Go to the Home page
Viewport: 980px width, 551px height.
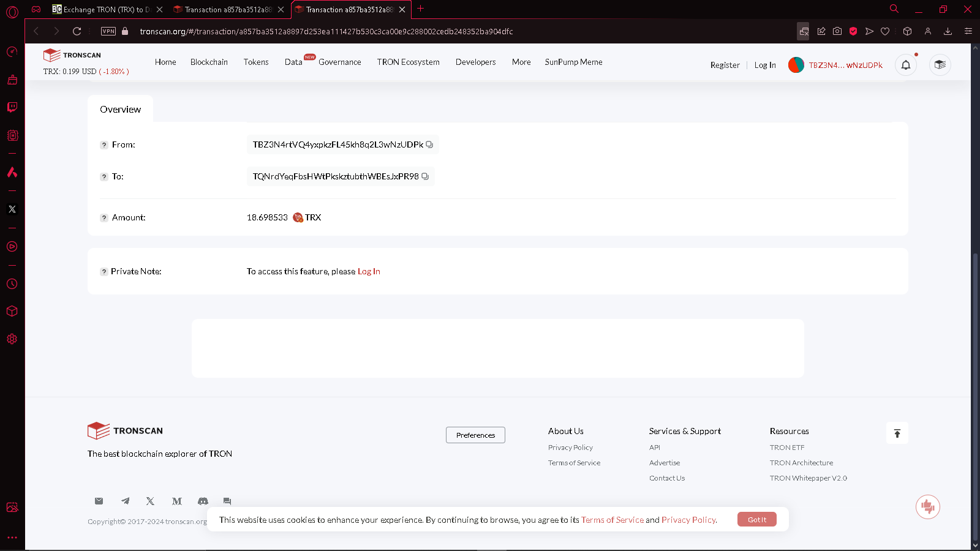(x=165, y=62)
